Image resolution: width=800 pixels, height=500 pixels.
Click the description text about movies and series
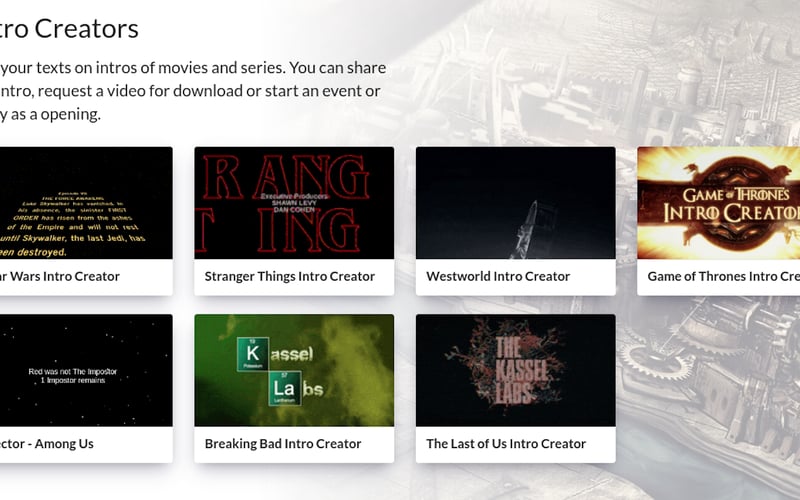(x=193, y=91)
